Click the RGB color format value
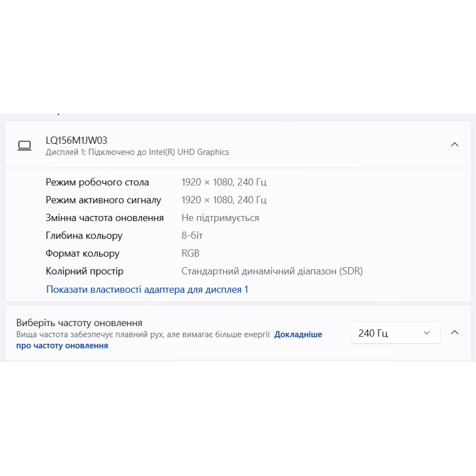The width and height of the screenshot is (476, 476). [190, 254]
